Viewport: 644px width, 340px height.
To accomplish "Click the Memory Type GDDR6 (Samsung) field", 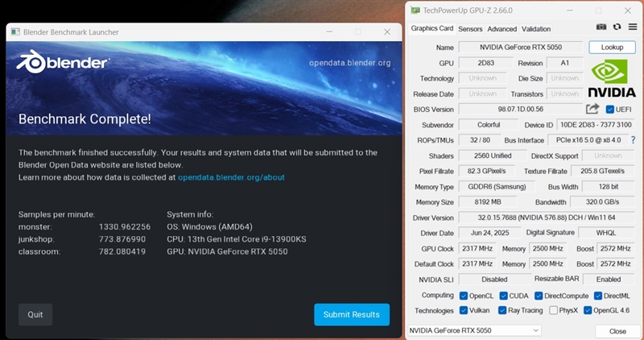I will [x=497, y=187].
